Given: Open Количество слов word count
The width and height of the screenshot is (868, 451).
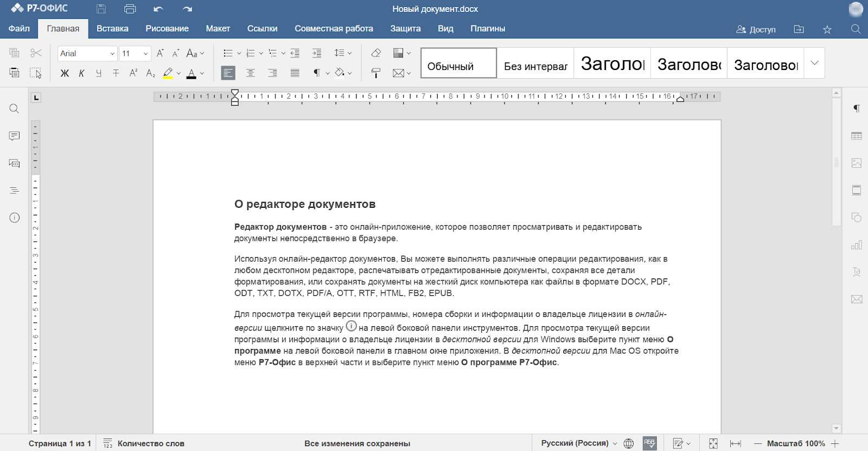Looking at the screenshot, I should pyautogui.click(x=144, y=443).
